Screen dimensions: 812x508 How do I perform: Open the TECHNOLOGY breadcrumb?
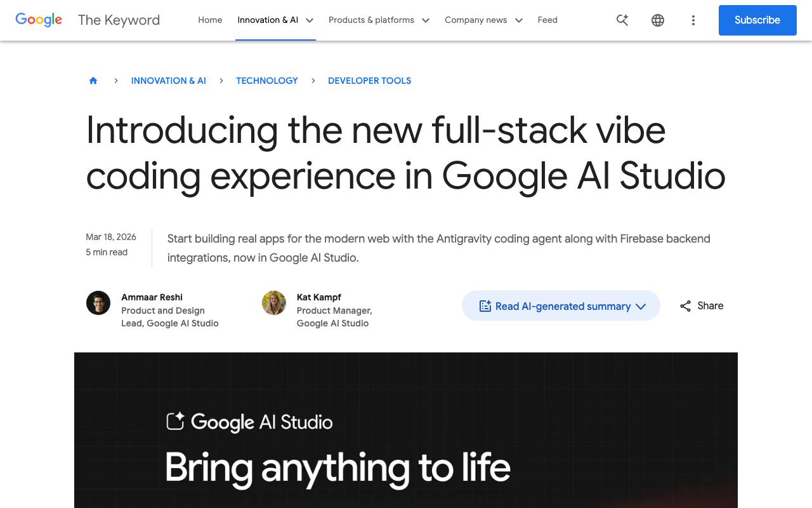(x=267, y=81)
